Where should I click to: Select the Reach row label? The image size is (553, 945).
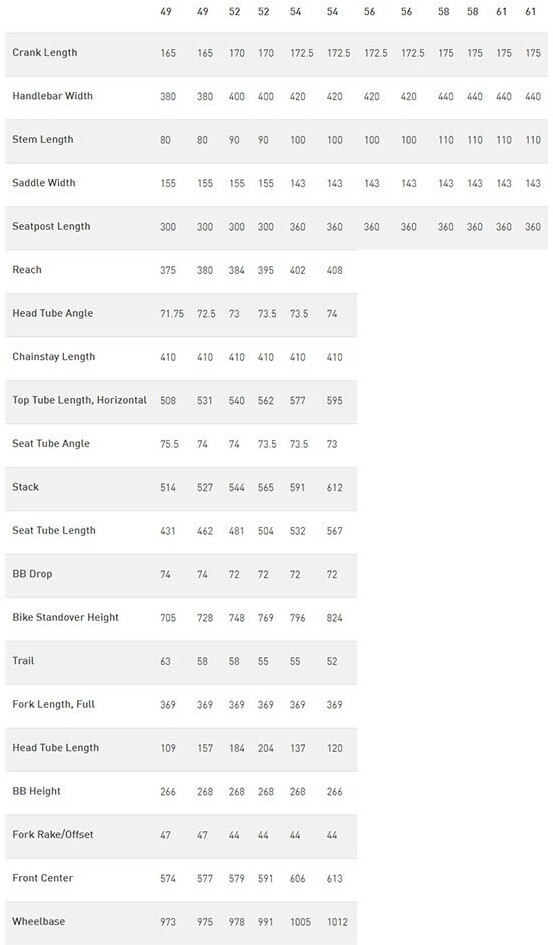(27, 269)
